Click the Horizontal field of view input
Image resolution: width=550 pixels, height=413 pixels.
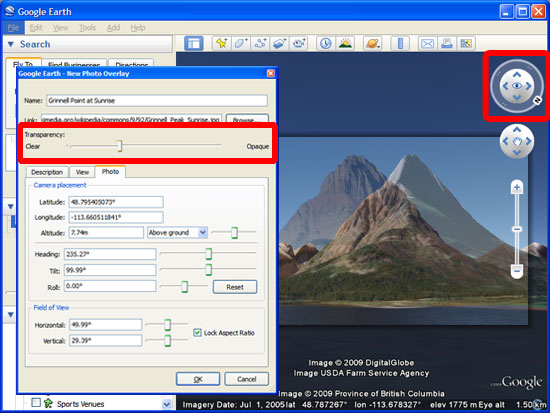coord(106,325)
